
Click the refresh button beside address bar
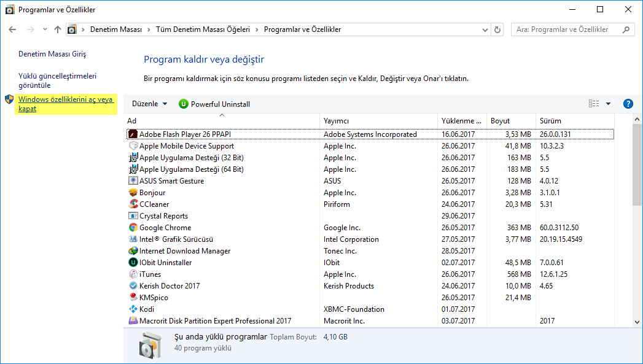(x=497, y=29)
